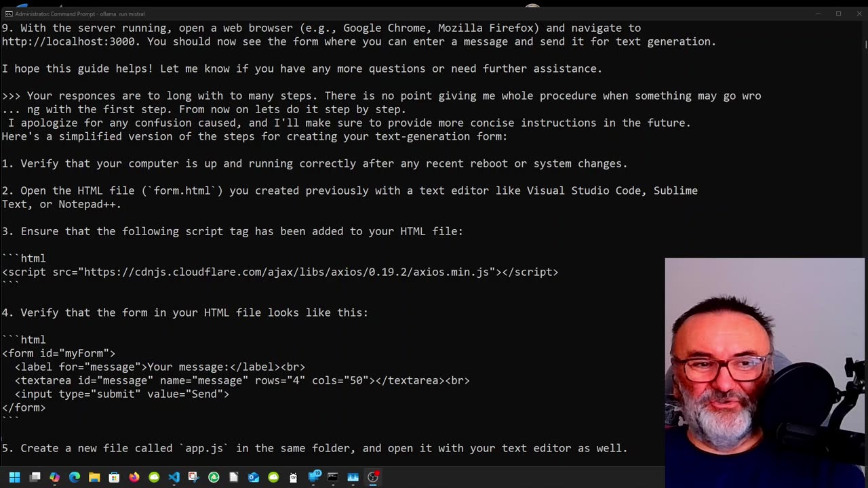Click the 'Text, or Notepad++.' line
The width and height of the screenshot is (868, 488).
[x=61, y=204]
